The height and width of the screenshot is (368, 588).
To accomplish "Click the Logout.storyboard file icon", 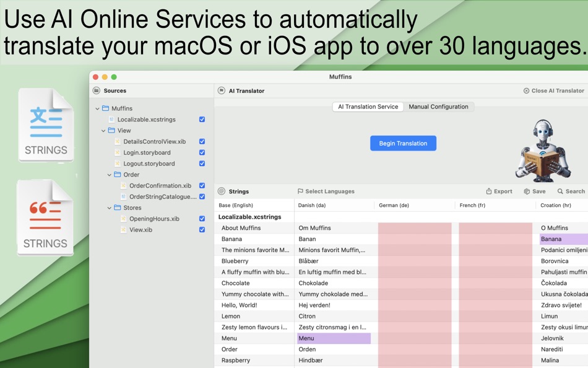I will pyautogui.click(x=118, y=164).
